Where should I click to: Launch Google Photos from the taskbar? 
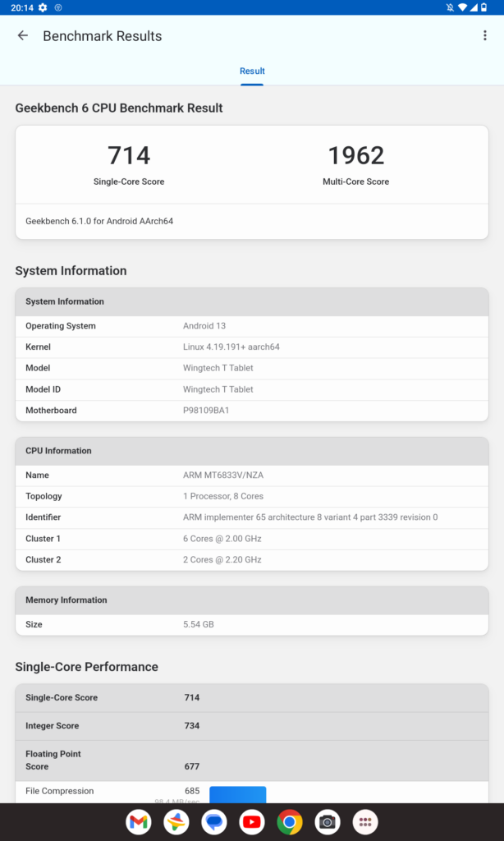coord(176,821)
